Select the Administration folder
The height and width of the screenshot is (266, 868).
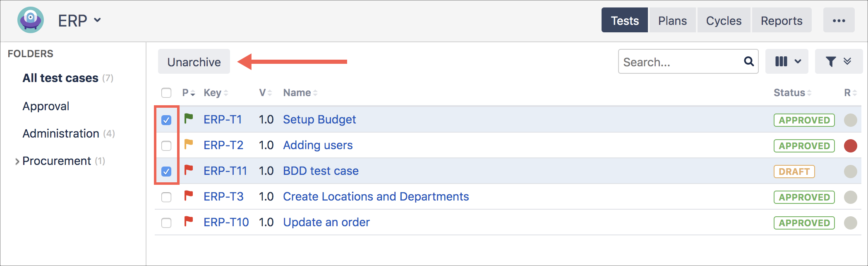[61, 133]
